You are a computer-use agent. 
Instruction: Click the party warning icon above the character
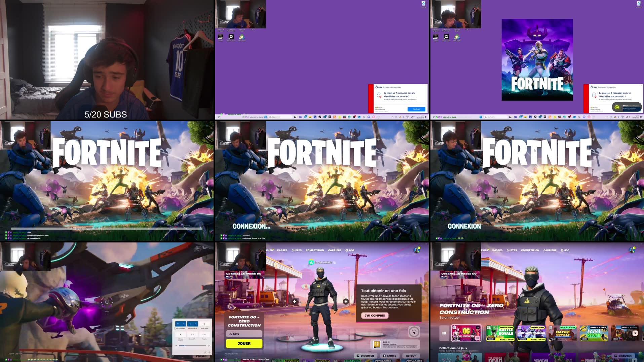[x=311, y=262]
